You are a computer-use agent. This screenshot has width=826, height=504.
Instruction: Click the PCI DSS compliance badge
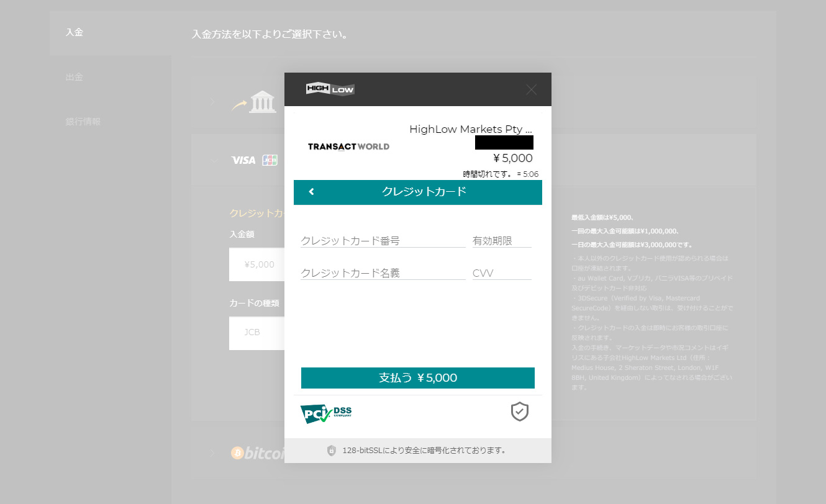pos(326,413)
